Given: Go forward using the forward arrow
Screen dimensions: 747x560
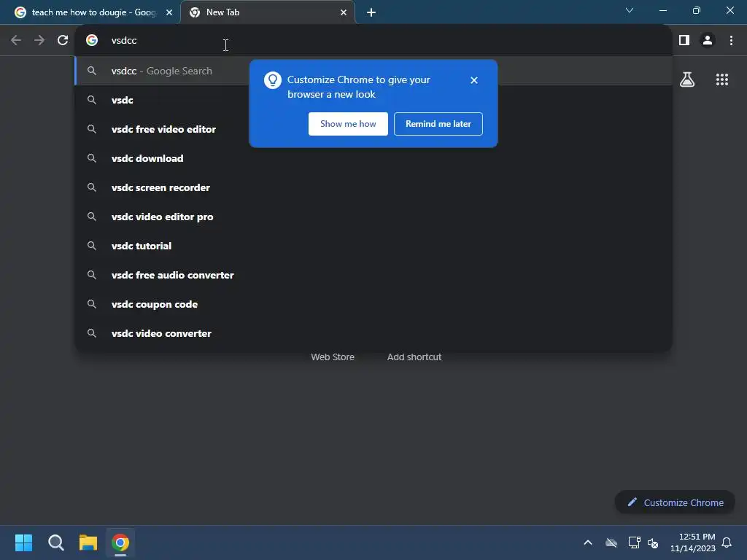Looking at the screenshot, I should pos(39,41).
